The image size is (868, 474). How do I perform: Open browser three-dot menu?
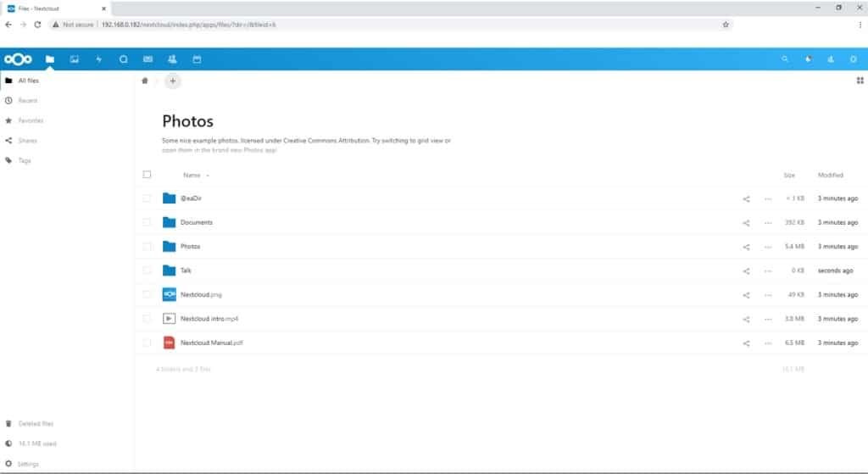coord(860,25)
